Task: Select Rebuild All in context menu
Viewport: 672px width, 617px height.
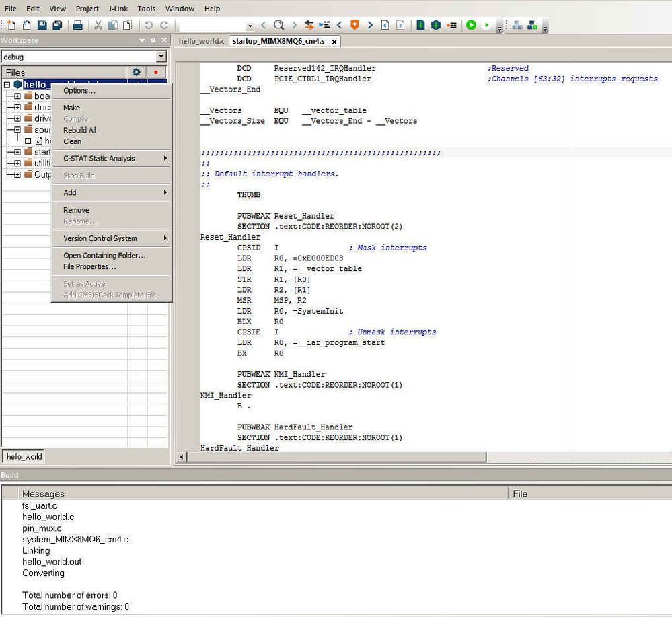Action: point(112,130)
